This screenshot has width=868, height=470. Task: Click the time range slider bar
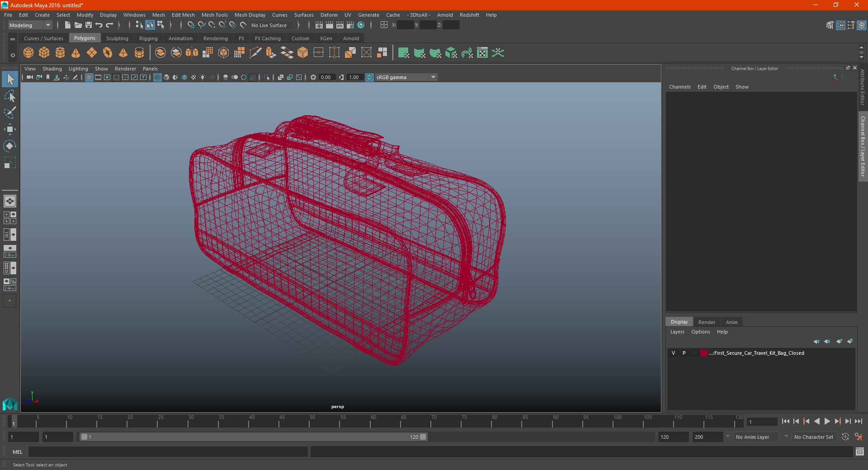point(253,437)
